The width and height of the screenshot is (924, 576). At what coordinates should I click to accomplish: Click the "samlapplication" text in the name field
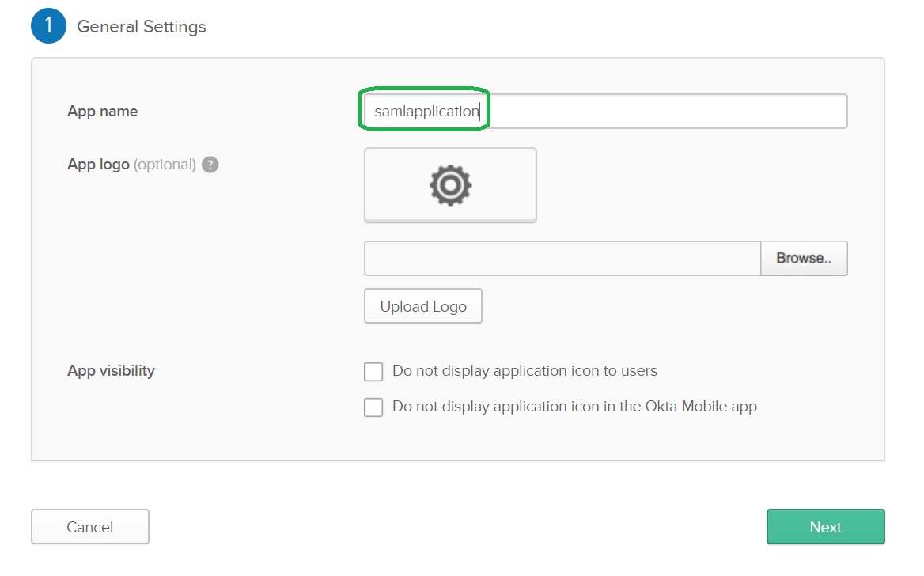pyautogui.click(x=426, y=112)
